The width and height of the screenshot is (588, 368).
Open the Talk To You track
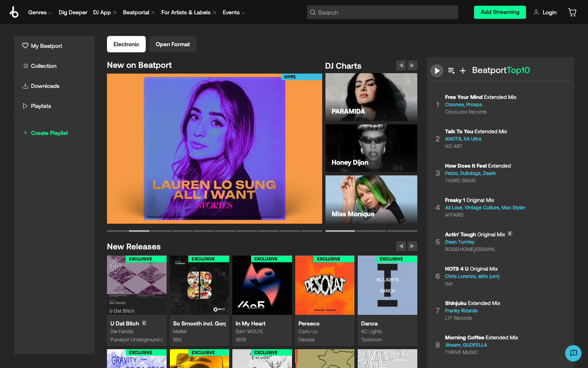476,132
